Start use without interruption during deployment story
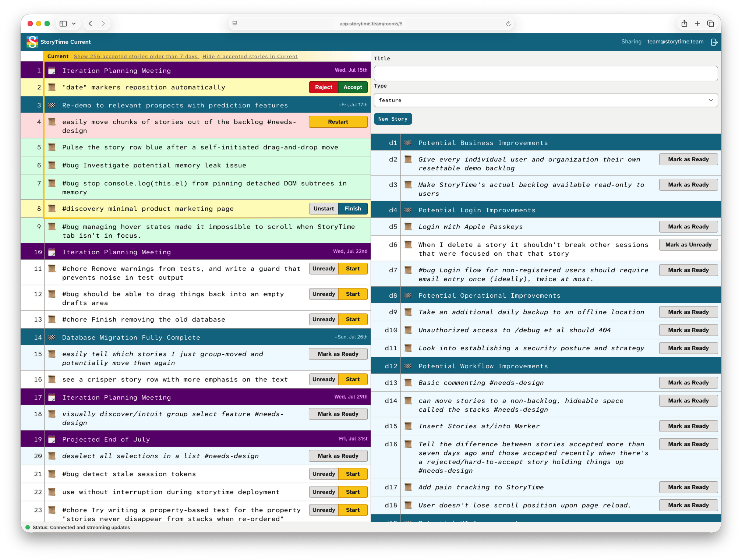Image resolution: width=742 pixels, height=560 pixels. 353,492
